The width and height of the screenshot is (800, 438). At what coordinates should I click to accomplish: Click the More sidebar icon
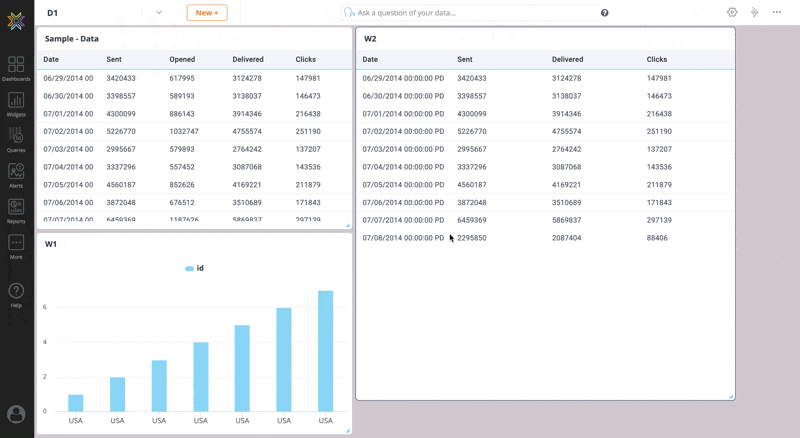16,246
